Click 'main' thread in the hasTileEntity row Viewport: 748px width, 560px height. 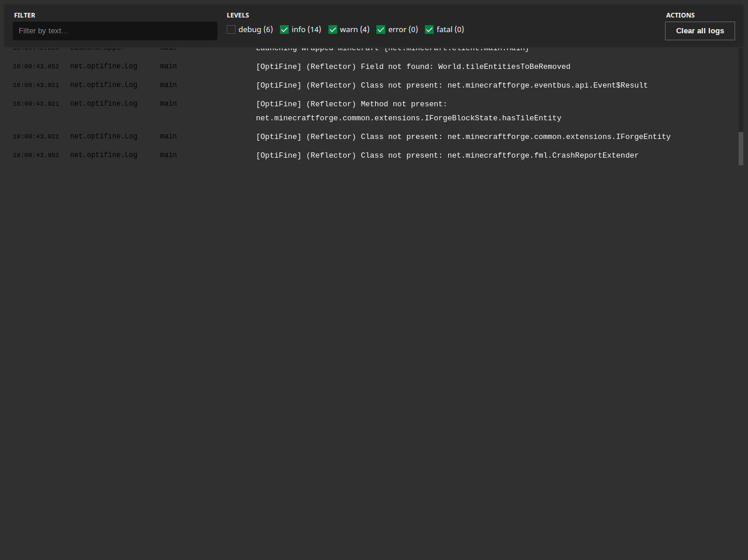click(x=168, y=104)
